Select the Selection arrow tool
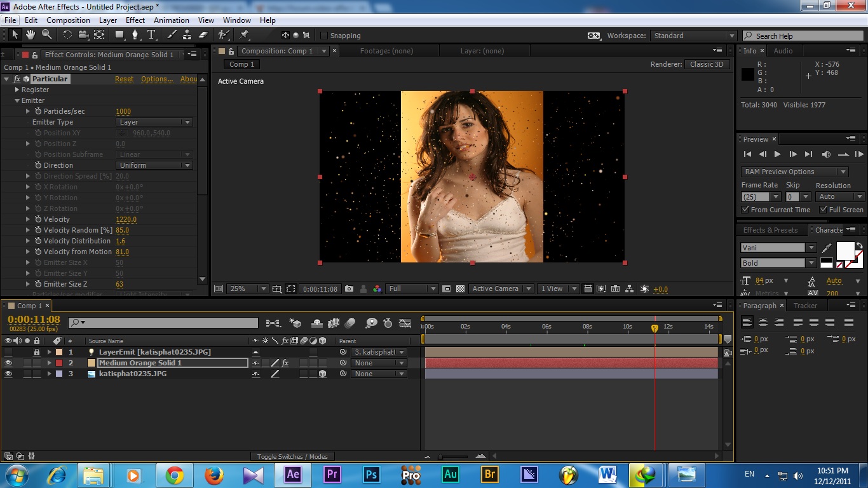The width and height of the screenshot is (868, 488). click(x=15, y=35)
